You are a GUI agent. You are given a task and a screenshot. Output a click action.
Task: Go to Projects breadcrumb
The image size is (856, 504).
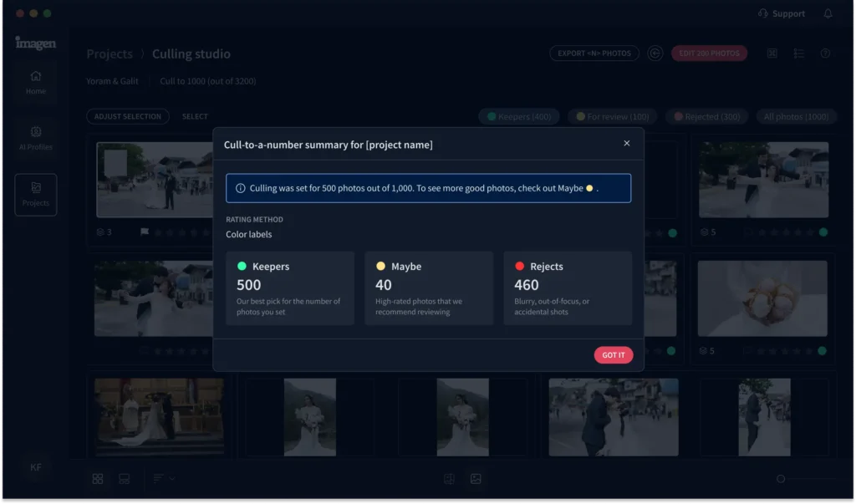point(110,54)
